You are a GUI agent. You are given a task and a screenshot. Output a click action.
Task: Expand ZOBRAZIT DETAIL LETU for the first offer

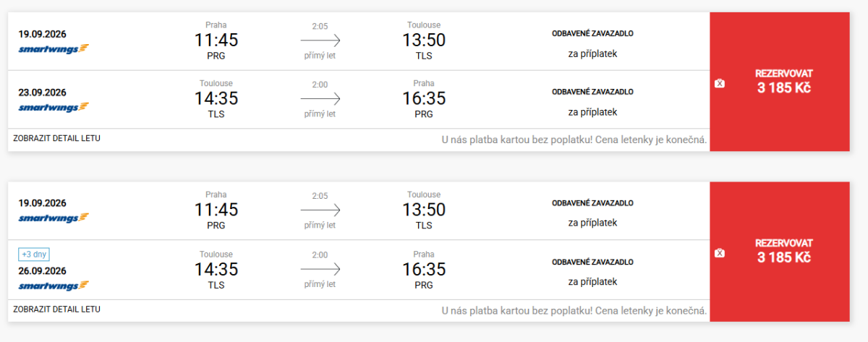pos(56,138)
